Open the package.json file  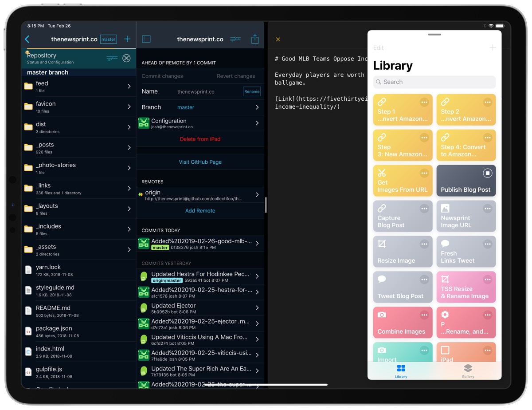pyautogui.click(x=78, y=331)
